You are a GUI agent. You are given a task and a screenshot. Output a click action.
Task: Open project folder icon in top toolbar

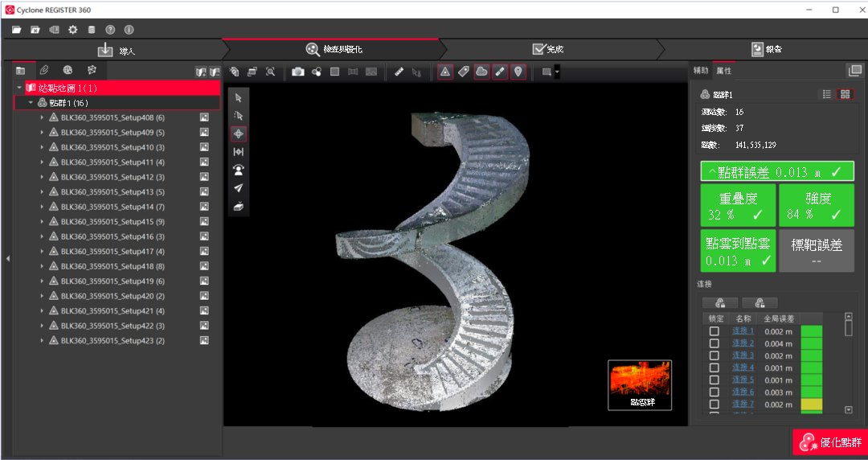17,30
